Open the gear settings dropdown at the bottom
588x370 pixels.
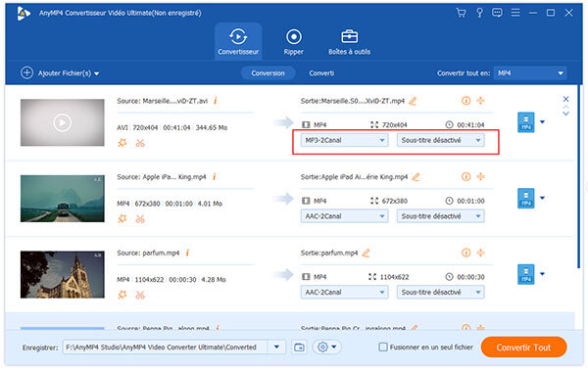click(x=326, y=347)
